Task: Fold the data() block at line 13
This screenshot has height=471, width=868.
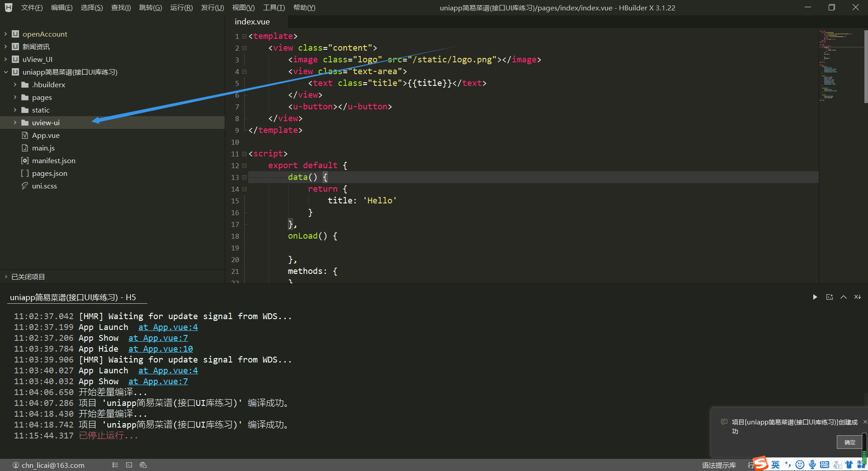Action: pyautogui.click(x=244, y=177)
